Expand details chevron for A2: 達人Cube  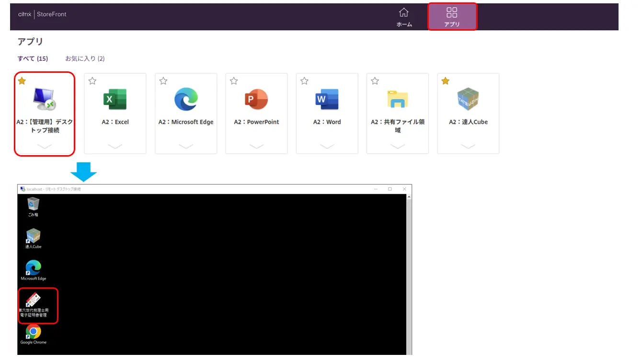point(468,146)
